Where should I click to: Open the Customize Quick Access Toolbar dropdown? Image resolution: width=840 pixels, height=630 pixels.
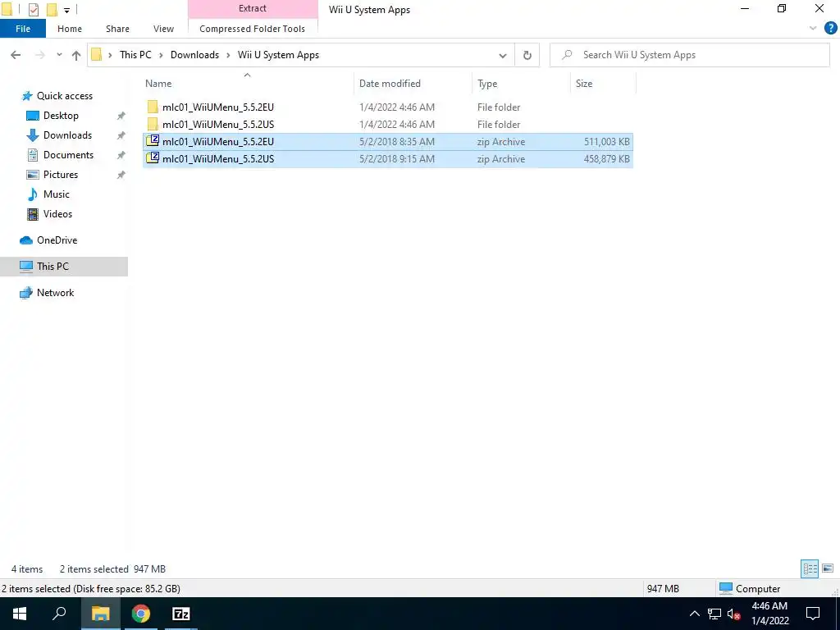[x=66, y=10]
